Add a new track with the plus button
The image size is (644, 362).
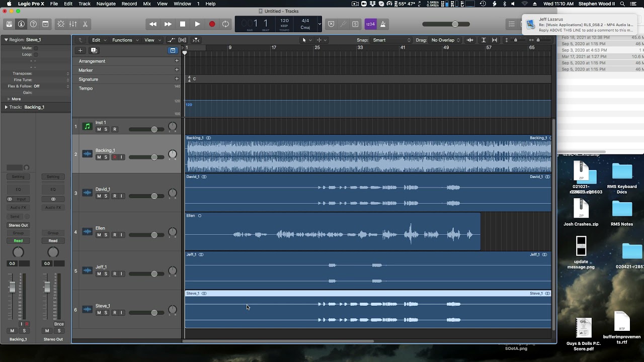click(x=80, y=50)
